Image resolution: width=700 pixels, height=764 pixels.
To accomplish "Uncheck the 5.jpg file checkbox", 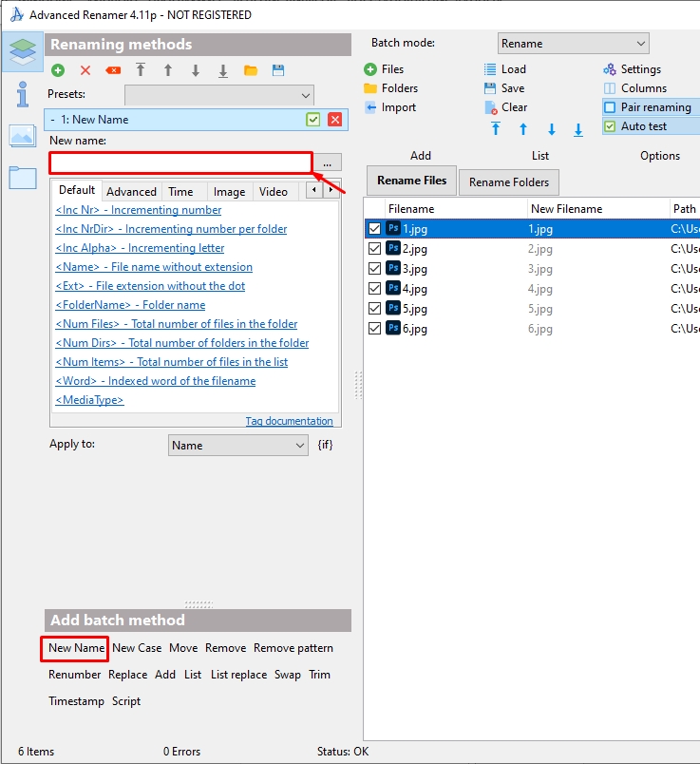I will tap(374, 309).
